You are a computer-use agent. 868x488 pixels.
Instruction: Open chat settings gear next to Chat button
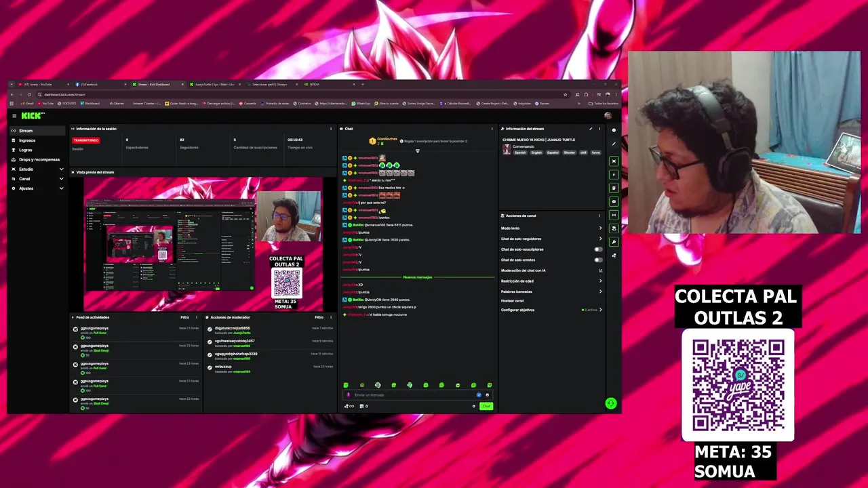point(474,406)
